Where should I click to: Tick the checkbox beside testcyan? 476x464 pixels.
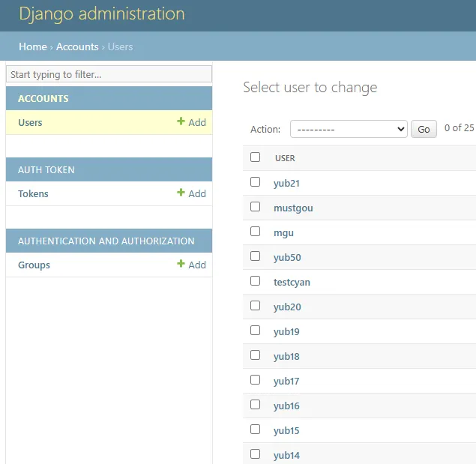[x=256, y=281]
